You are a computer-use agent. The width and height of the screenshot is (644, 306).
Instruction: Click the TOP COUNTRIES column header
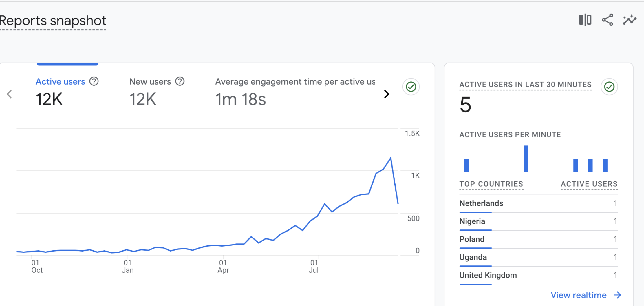[491, 184]
